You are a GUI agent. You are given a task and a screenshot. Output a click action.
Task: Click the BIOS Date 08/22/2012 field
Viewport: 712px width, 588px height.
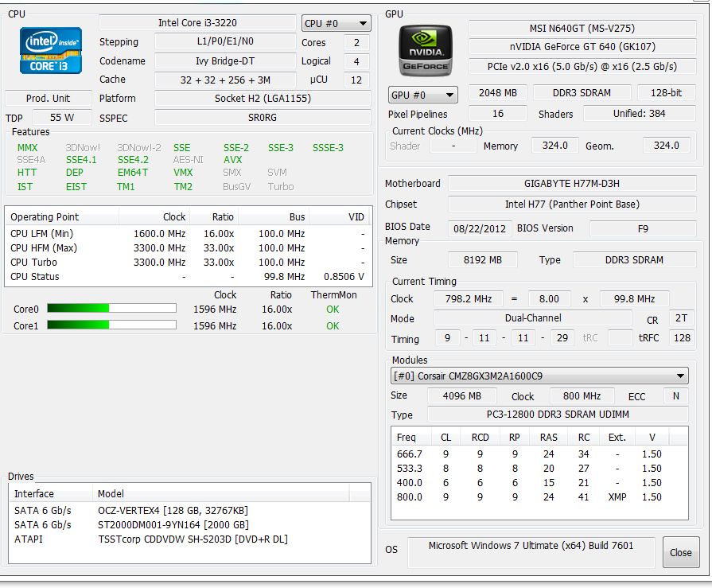(480, 228)
